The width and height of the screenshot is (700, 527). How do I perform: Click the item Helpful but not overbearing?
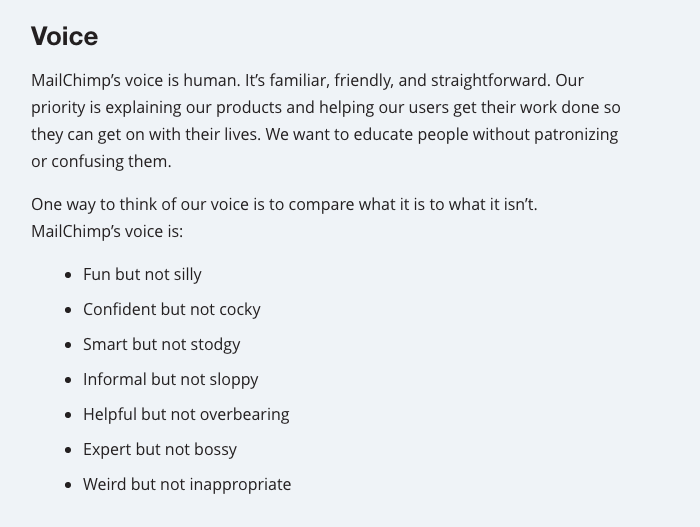(186, 414)
